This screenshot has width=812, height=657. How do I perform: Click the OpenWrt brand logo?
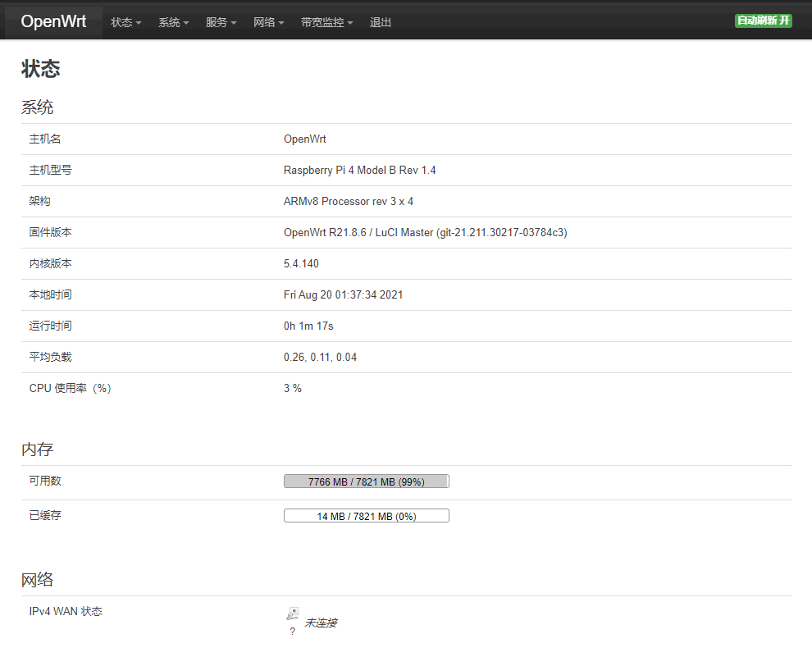tap(53, 21)
